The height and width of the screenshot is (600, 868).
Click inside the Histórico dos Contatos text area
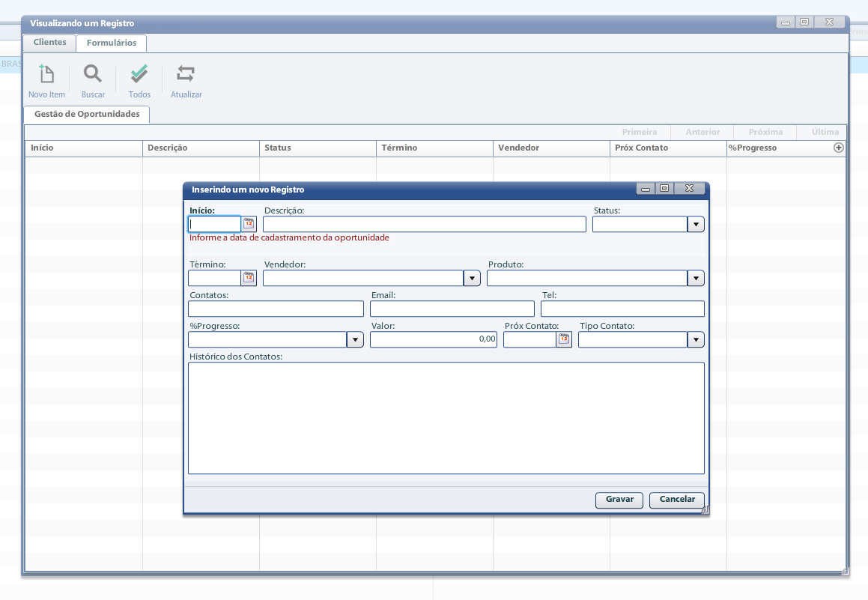(446, 418)
